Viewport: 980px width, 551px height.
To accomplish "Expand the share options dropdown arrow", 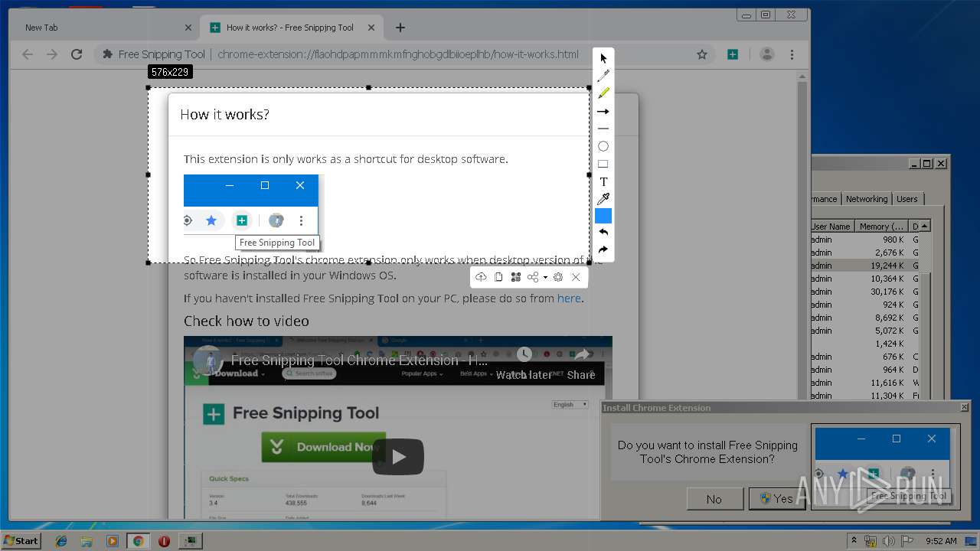I will 545,278.
